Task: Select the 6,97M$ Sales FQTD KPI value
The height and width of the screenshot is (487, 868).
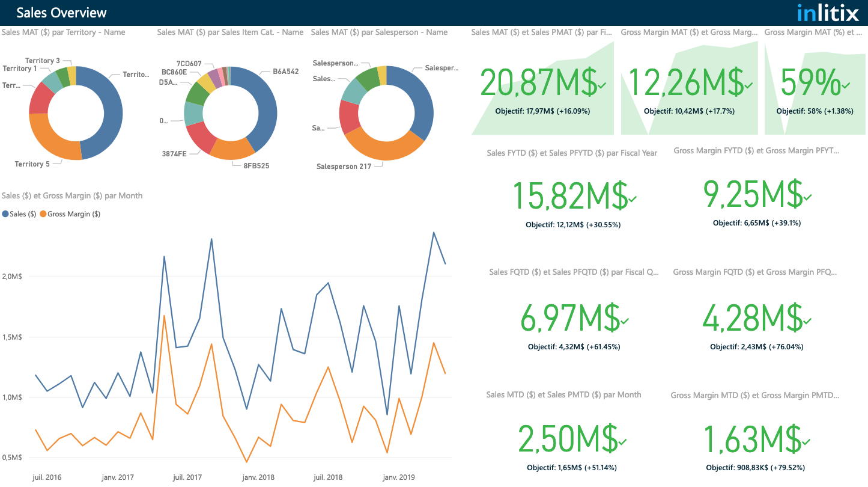Action: click(x=570, y=317)
